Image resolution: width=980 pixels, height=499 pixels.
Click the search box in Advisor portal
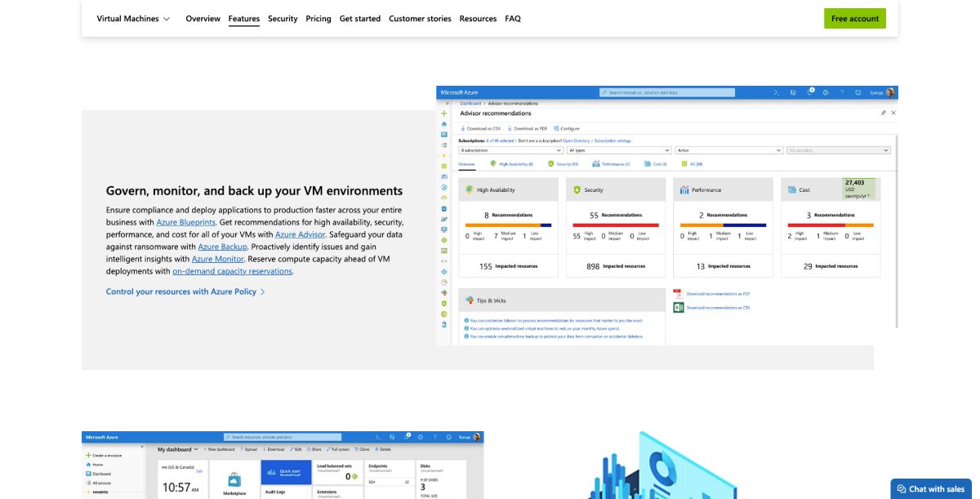click(666, 93)
